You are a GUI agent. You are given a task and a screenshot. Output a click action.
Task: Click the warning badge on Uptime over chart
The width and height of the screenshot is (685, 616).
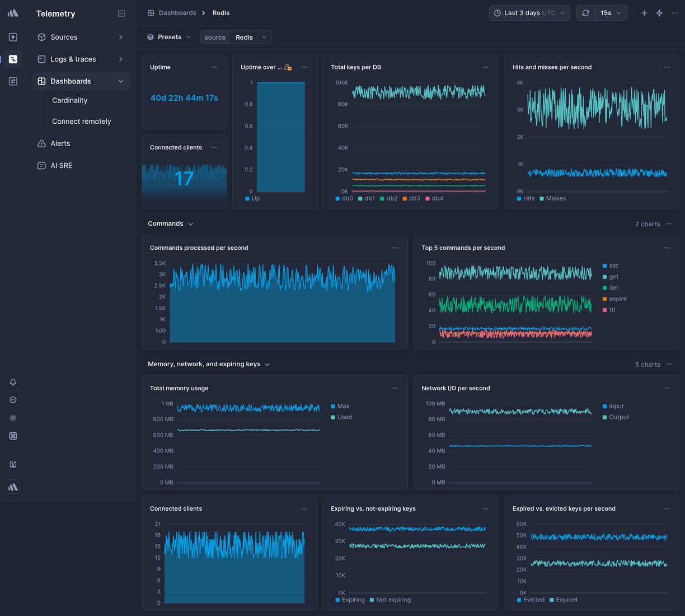pos(288,67)
